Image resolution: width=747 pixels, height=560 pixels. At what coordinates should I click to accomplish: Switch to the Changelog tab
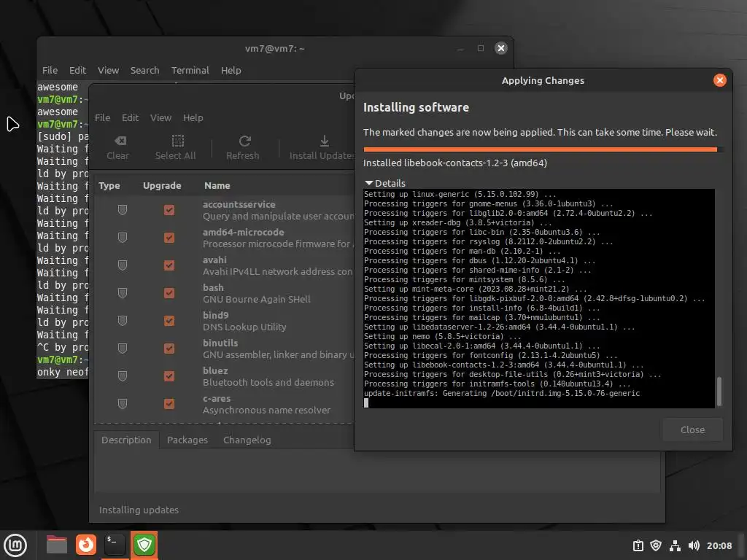pos(247,440)
